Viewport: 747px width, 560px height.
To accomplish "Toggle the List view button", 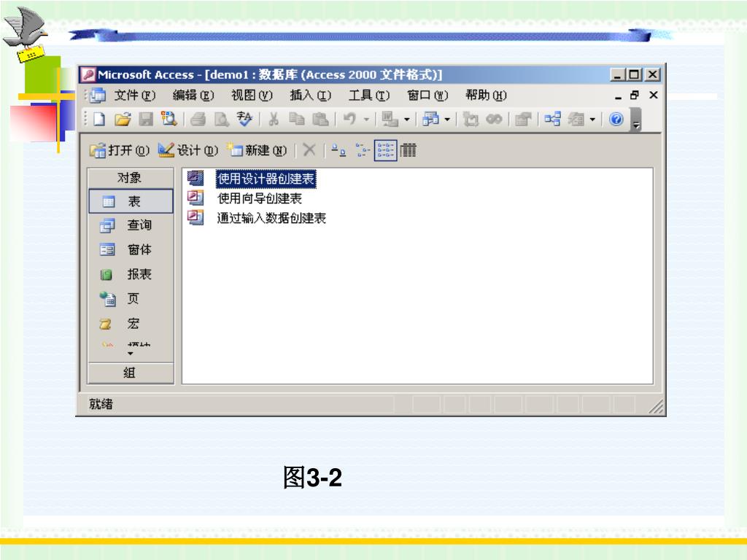I will coord(385,150).
